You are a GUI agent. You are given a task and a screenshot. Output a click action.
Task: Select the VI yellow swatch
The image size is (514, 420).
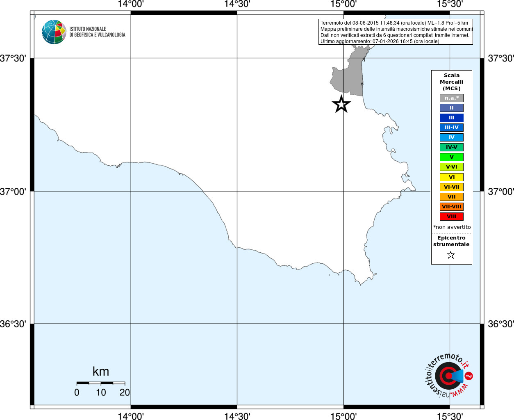[x=452, y=177]
